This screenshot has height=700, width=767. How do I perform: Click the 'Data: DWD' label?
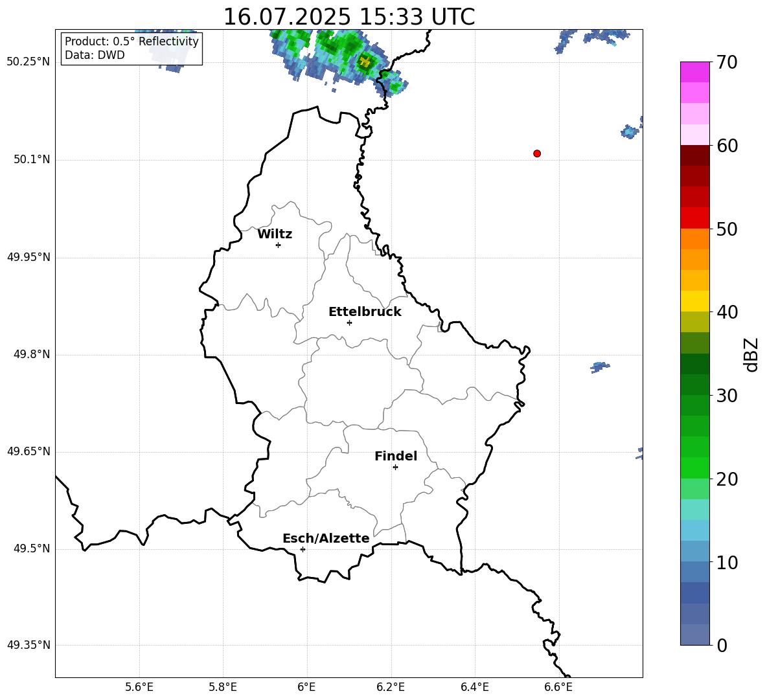coord(95,55)
